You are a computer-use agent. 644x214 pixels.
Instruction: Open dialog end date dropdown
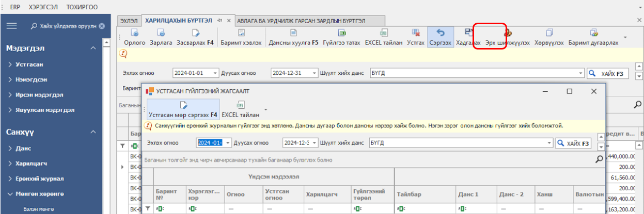click(313, 143)
